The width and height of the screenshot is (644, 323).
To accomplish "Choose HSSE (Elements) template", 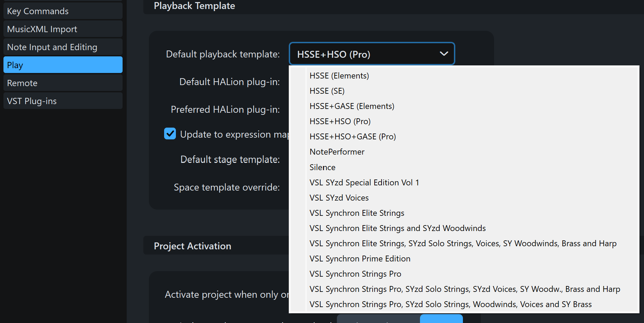I will pyautogui.click(x=464, y=76).
